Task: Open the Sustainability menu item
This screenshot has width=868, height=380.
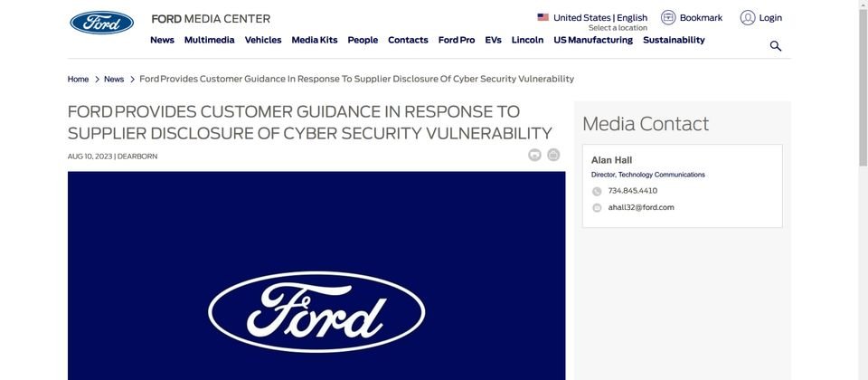Action: [x=674, y=40]
